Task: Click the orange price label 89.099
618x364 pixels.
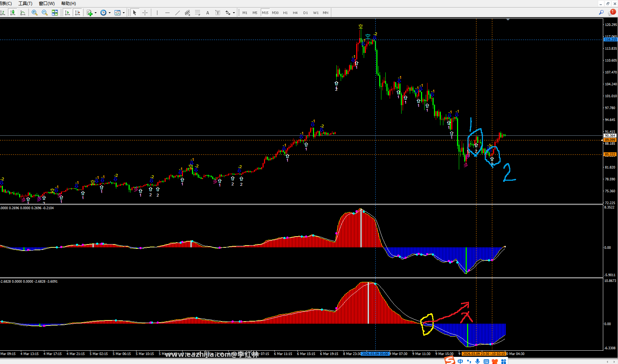Action: pyautogui.click(x=610, y=140)
